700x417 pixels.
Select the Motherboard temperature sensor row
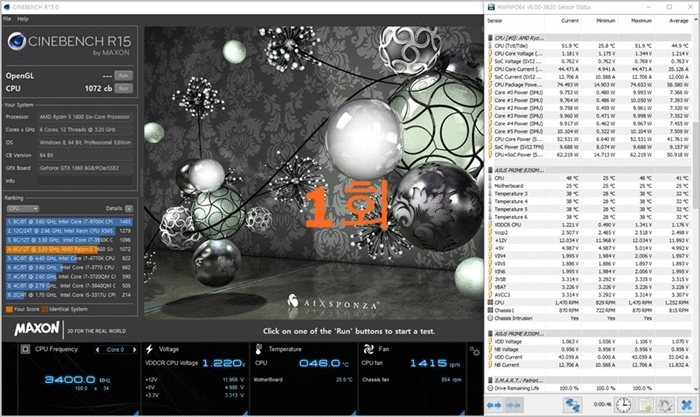(x=588, y=186)
